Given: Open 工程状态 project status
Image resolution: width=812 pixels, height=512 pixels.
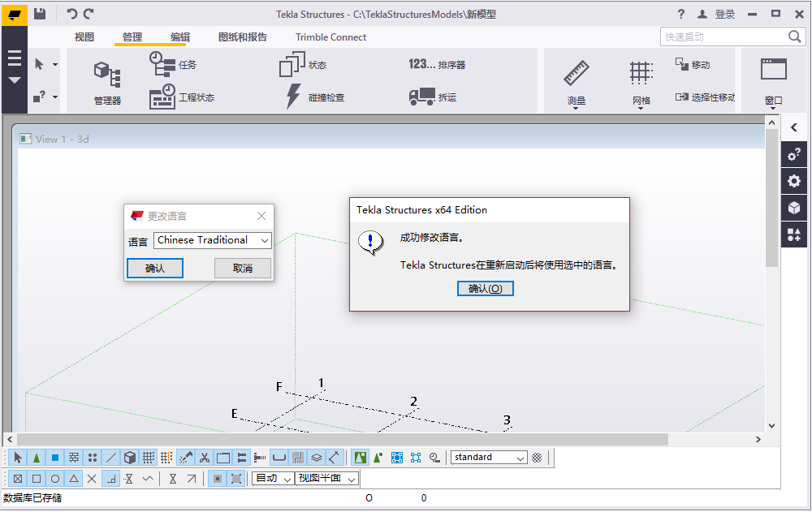Looking at the screenshot, I should 181,97.
